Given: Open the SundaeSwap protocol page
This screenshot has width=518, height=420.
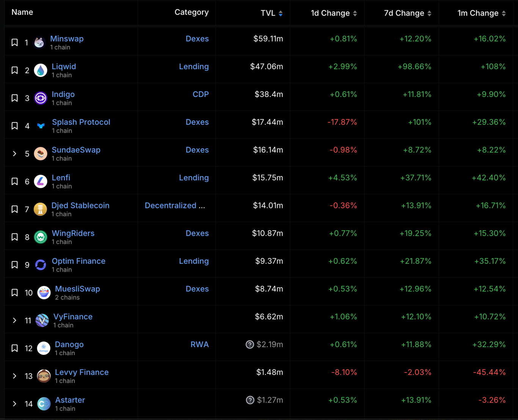Looking at the screenshot, I should 76,150.
